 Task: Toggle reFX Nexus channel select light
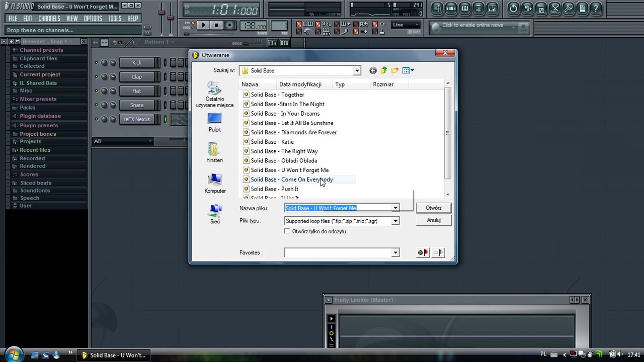click(x=165, y=119)
